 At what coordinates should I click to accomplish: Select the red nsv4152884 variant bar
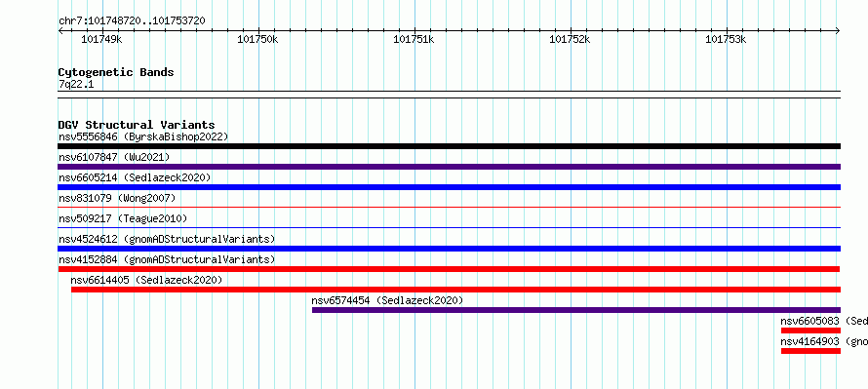(x=449, y=269)
